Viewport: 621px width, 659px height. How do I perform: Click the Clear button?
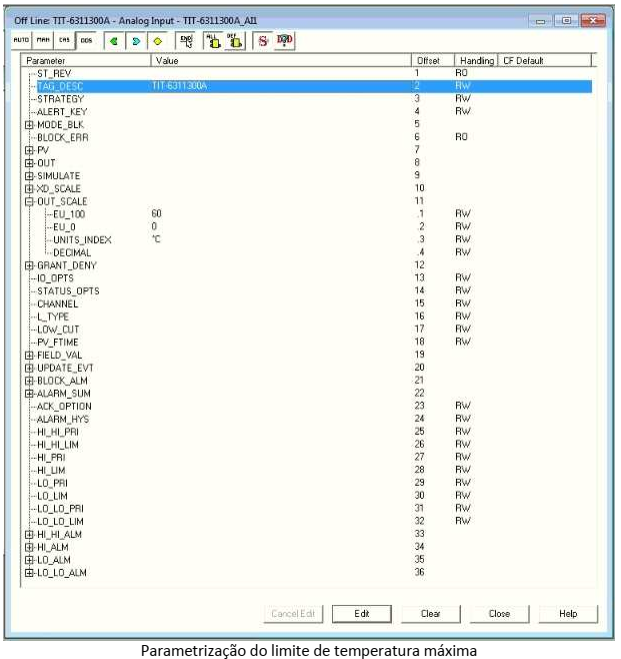coord(431,614)
